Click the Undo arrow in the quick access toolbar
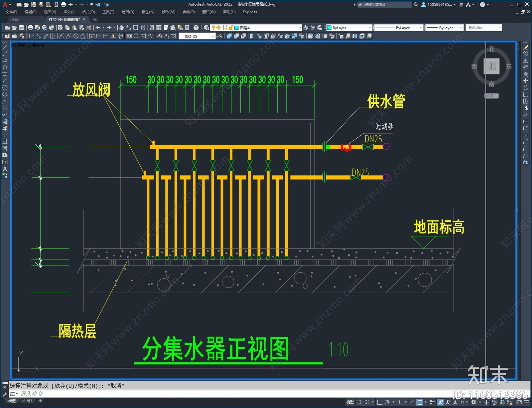532x408 pixels. (71, 5)
